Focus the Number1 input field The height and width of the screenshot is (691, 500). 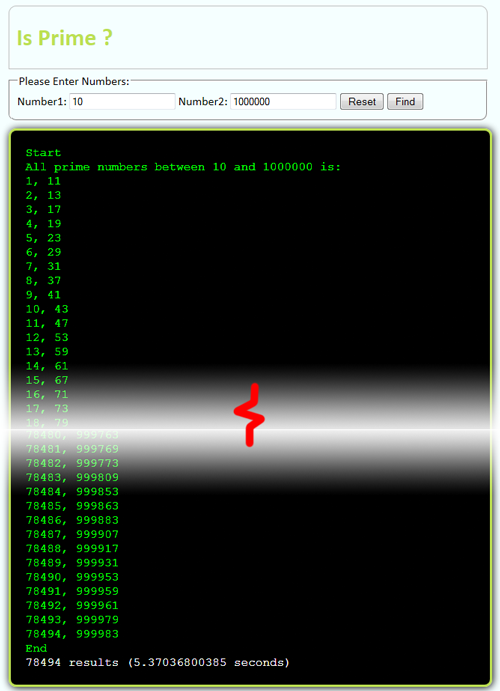point(122,101)
